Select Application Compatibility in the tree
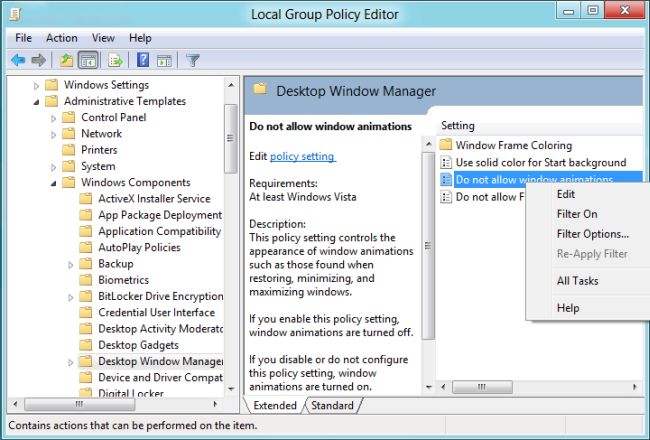Viewport: 650px width, 440px height. (160, 231)
